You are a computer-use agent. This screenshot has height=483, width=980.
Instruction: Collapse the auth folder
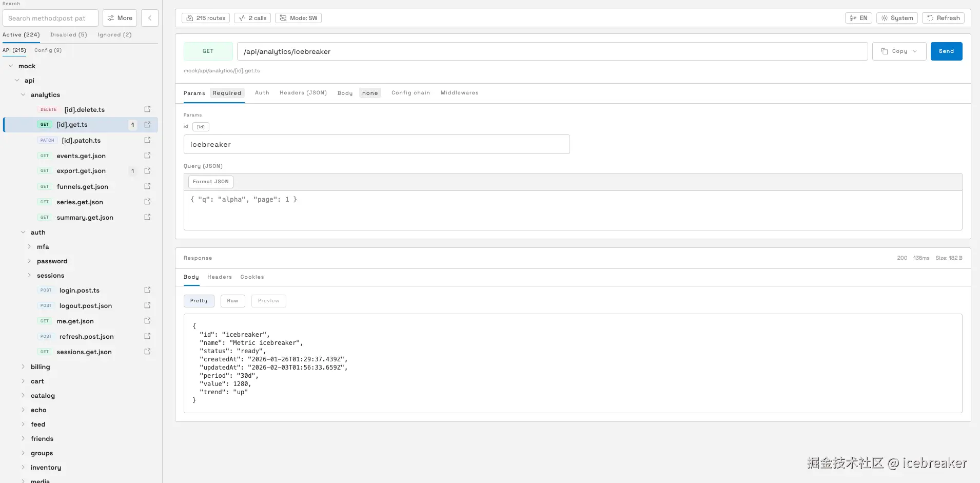pos(23,233)
